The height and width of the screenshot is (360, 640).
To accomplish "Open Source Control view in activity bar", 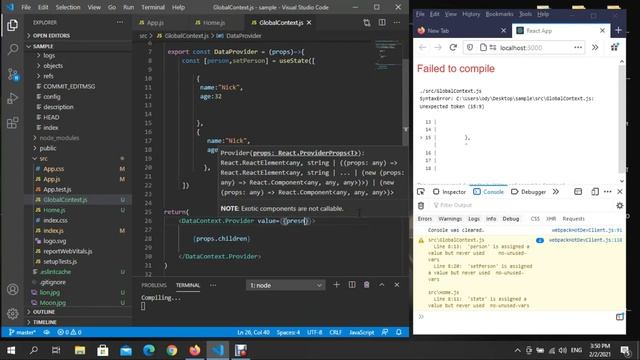I will (x=13, y=74).
